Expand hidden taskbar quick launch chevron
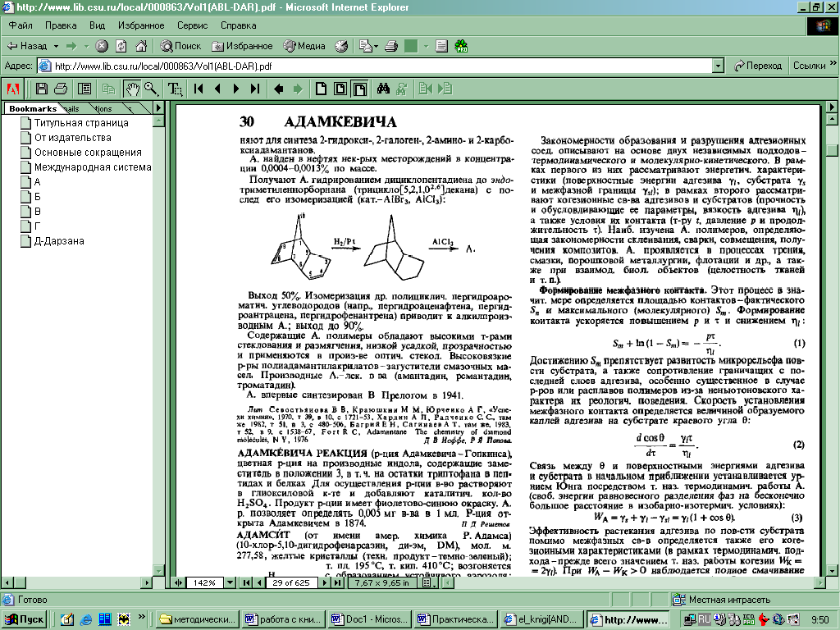This screenshot has height=630, width=840. click(142, 619)
